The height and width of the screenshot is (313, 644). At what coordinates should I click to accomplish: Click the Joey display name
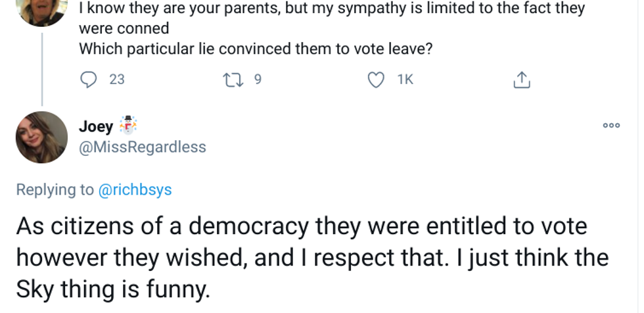click(95, 126)
